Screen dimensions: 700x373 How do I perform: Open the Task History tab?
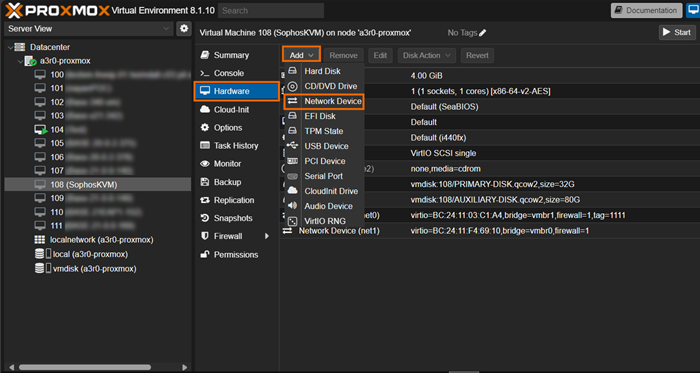pos(237,145)
